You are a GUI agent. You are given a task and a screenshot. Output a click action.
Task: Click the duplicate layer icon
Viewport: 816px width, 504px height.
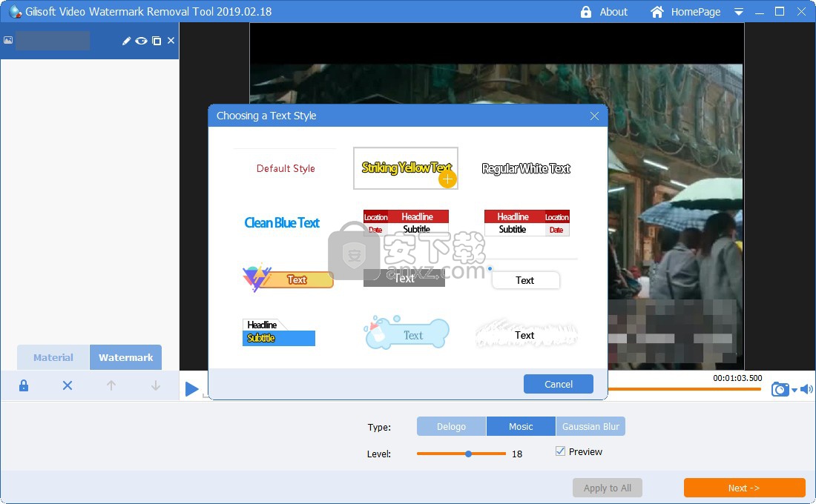click(x=157, y=41)
